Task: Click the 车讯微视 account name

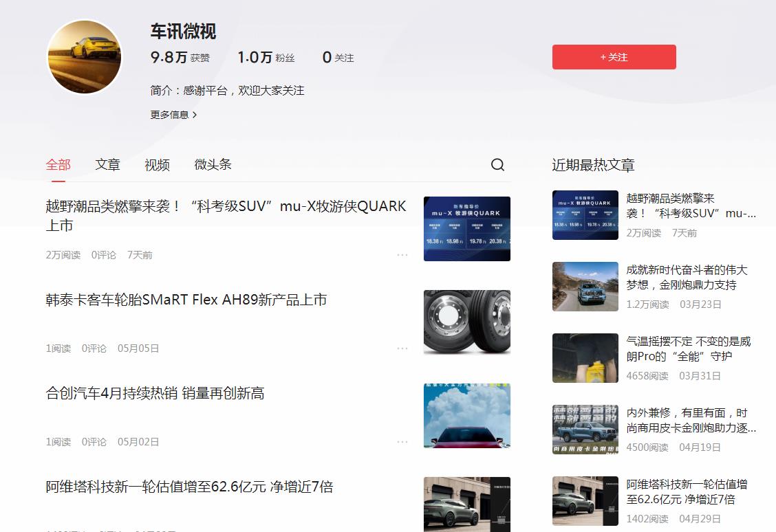Action: 183,31
